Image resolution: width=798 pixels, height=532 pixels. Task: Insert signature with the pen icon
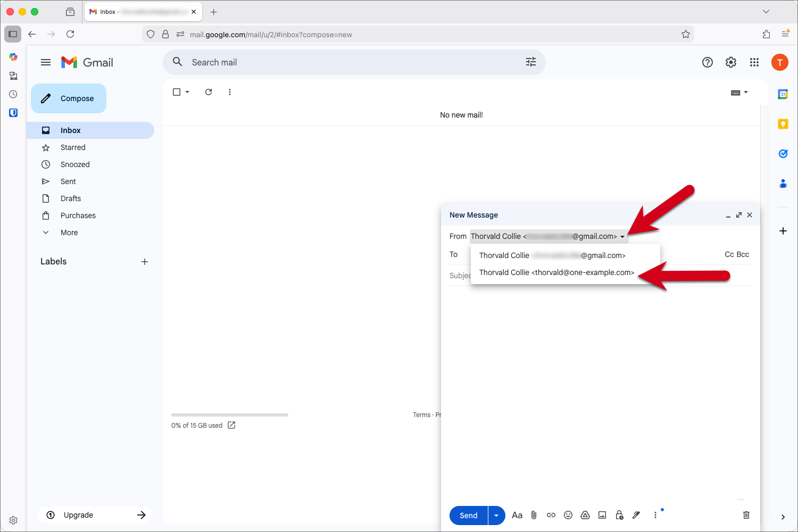[x=636, y=515]
